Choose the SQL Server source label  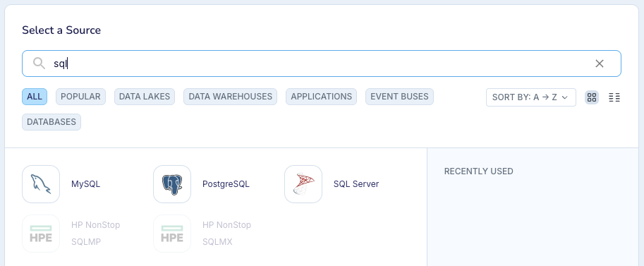click(356, 184)
